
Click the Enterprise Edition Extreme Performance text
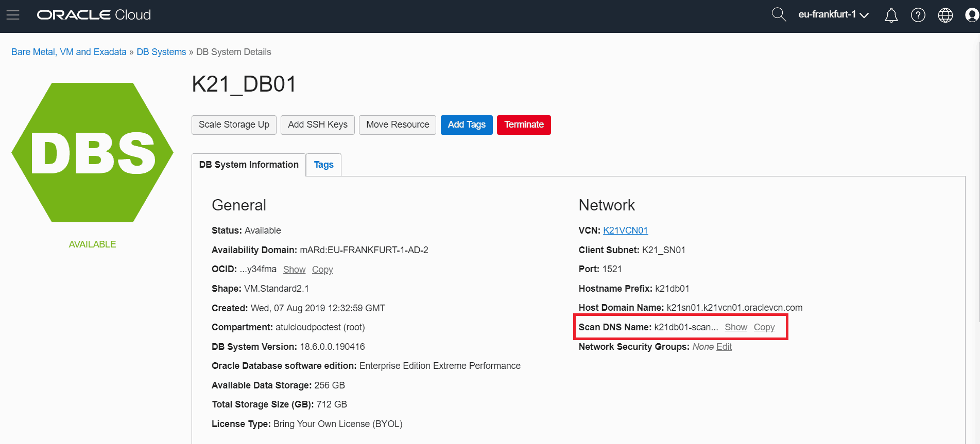click(x=440, y=366)
